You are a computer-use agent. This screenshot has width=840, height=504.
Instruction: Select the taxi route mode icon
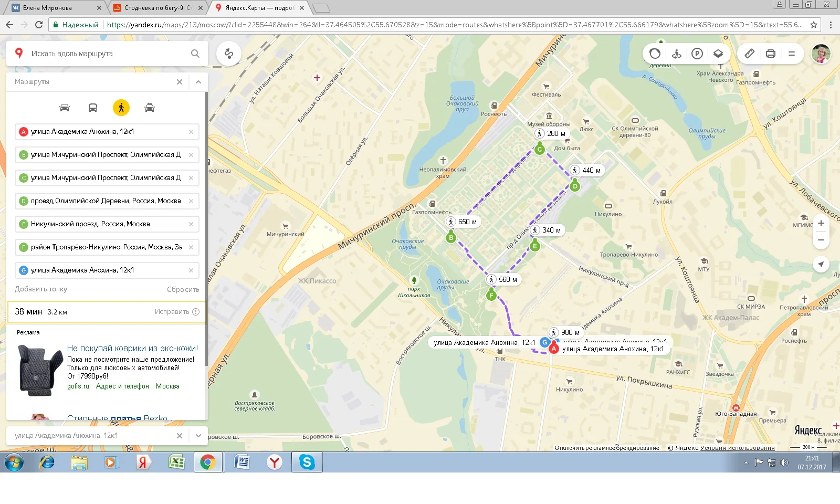(150, 108)
